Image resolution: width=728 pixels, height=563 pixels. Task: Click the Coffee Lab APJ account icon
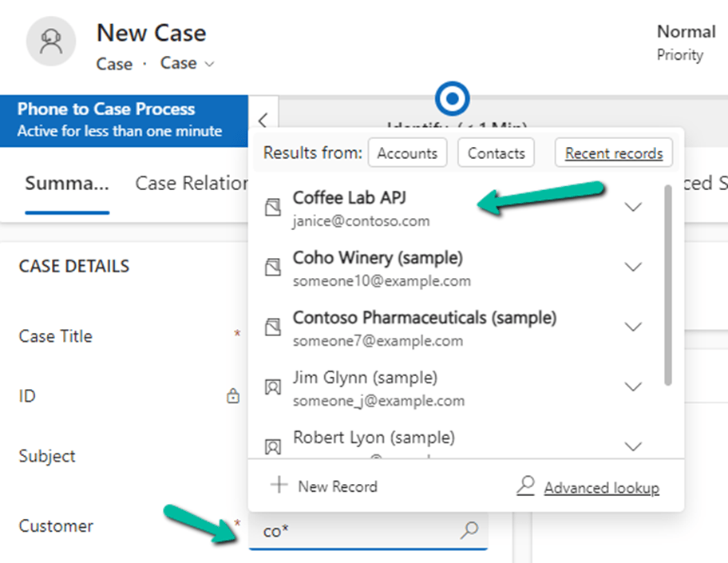click(x=273, y=208)
